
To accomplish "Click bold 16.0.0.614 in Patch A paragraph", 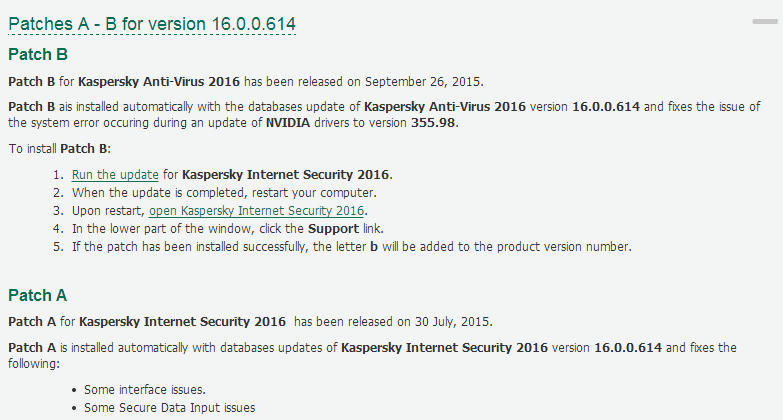I will pos(628,348).
